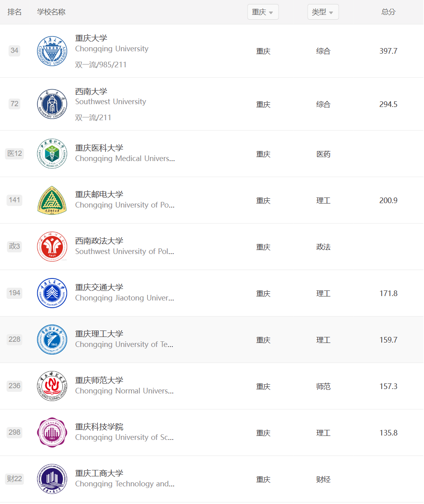Click Chongqing Medical University's logo
The image size is (424, 504).
pyautogui.click(x=52, y=154)
